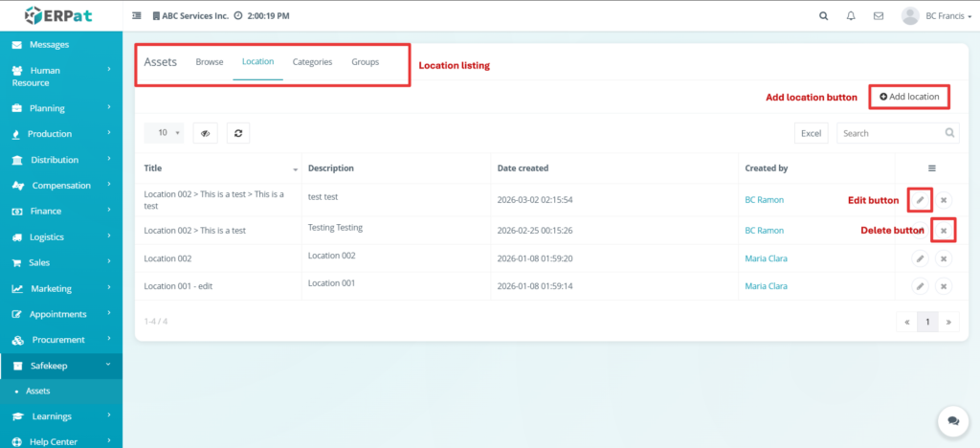This screenshot has height=448, width=980.
Task: Sort the table by Title column
Action: [219, 168]
